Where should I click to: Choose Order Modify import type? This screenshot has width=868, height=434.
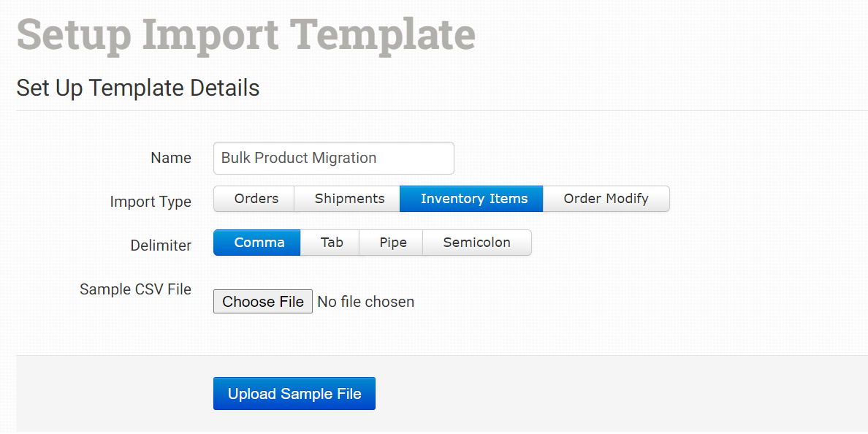pos(606,199)
